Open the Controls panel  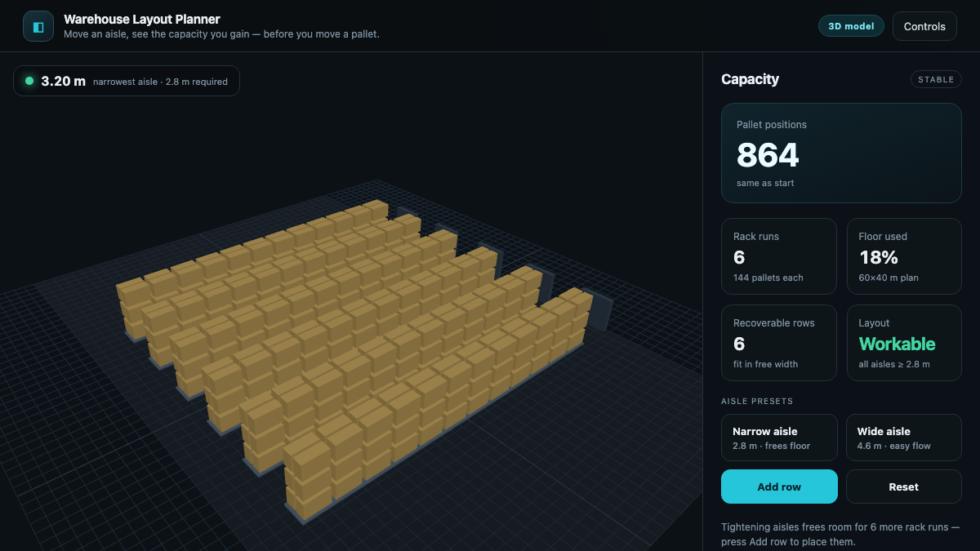[x=924, y=26]
